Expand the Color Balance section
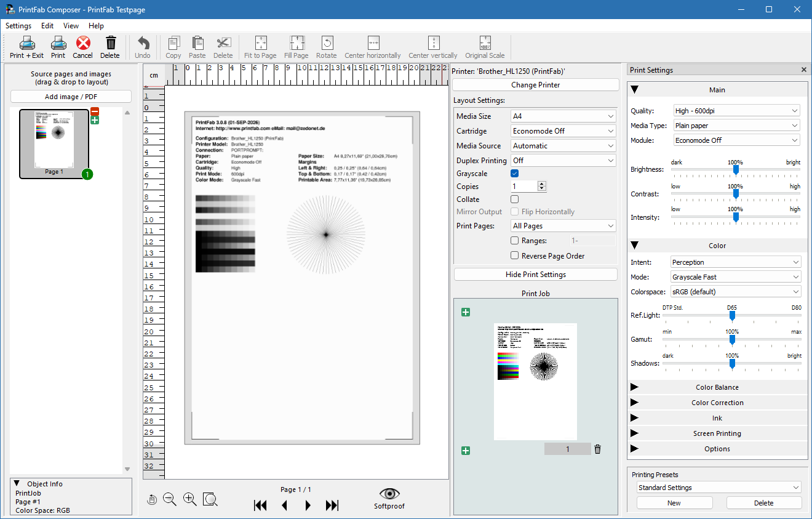 click(717, 387)
